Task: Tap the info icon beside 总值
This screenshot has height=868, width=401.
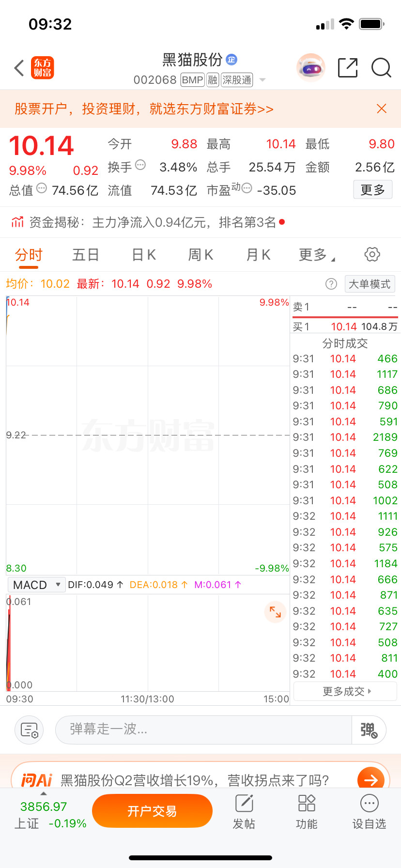Action: (x=42, y=188)
